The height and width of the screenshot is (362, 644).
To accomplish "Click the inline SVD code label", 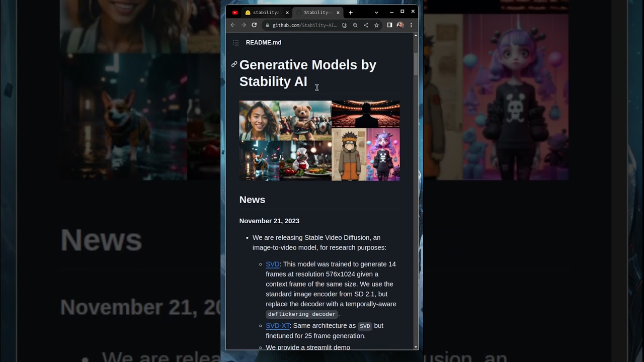I will pos(365,326).
